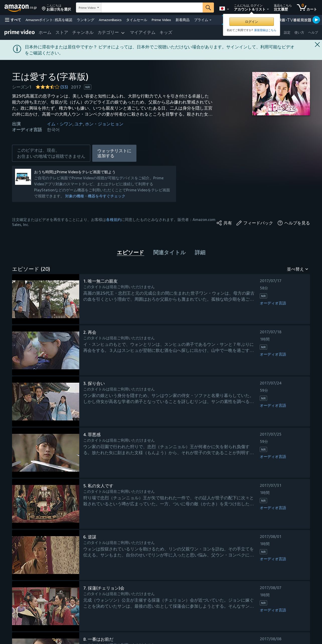Click オーディオ言語 link for episode 4

273,457
